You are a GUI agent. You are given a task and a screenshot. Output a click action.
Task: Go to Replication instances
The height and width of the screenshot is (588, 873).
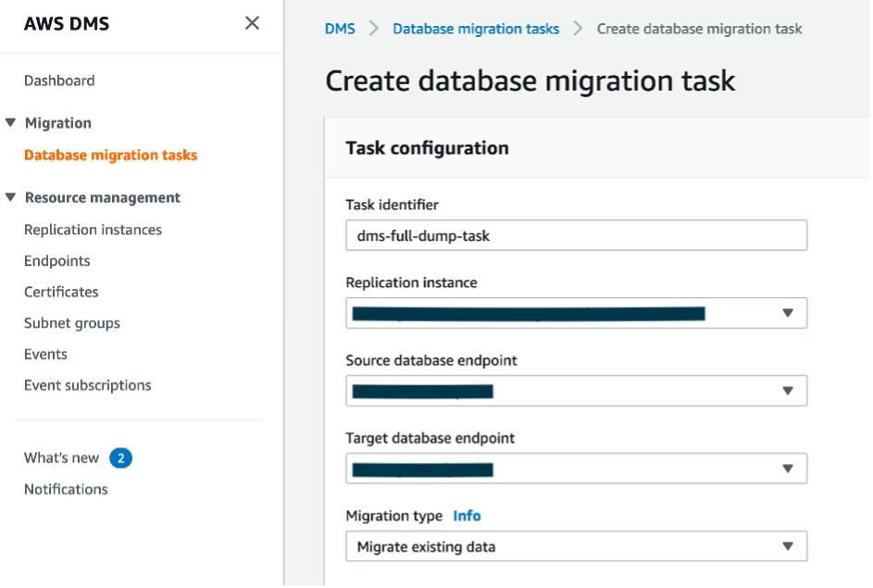point(93,230)
